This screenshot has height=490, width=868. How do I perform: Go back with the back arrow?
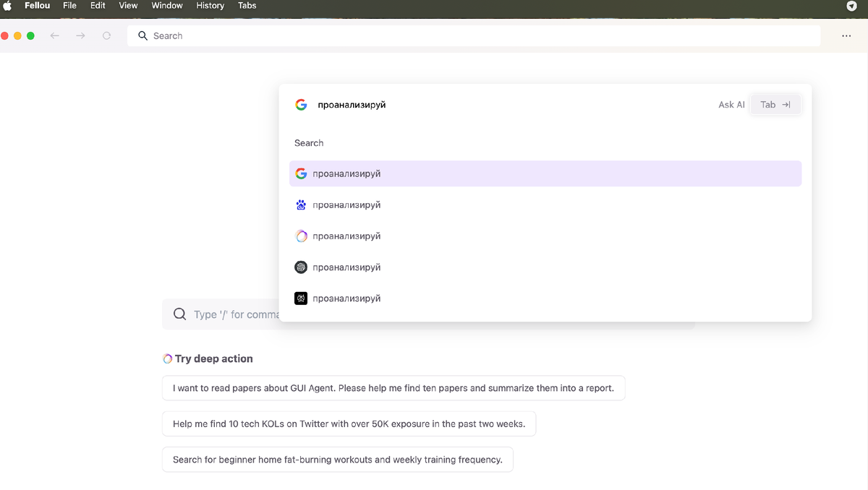coord(55,35)
